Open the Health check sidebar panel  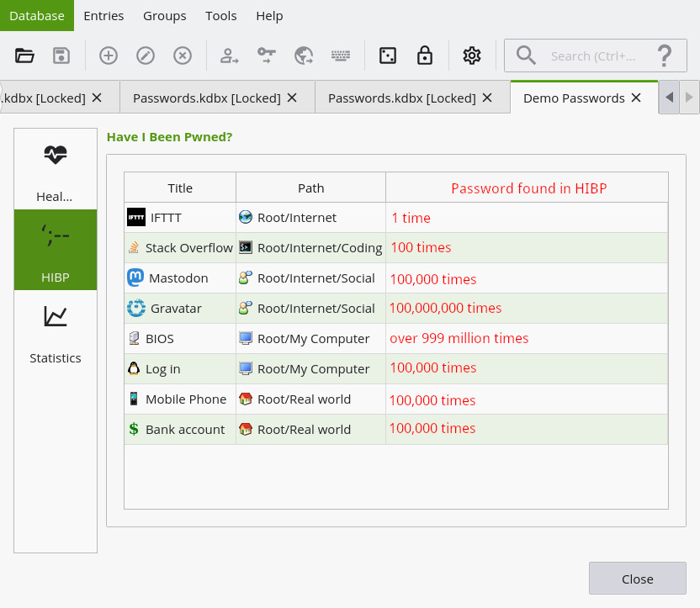coord(56,169)
